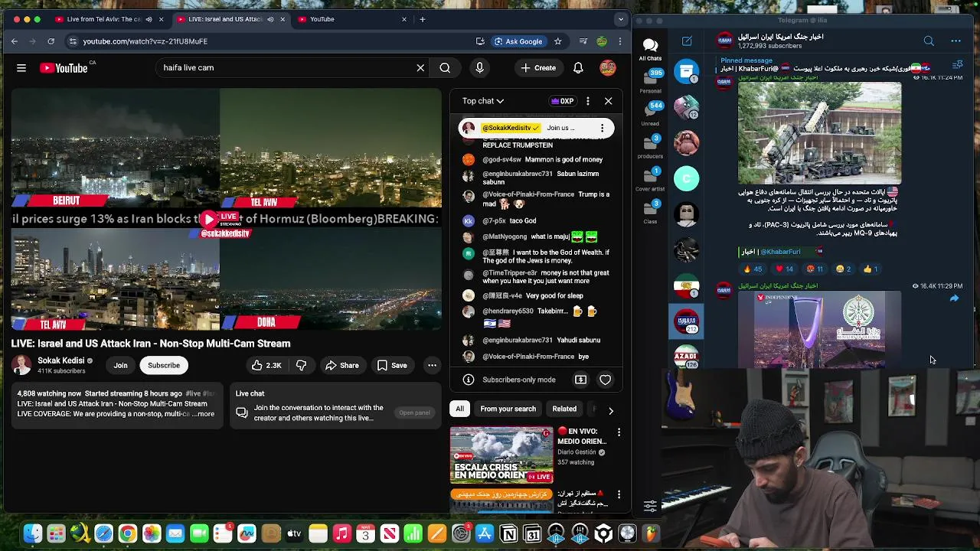The width and height of the screenshot is (980, 551).
Task: Reload the page in Chrome
Action: pyautogui.click(x=51, y=41)
